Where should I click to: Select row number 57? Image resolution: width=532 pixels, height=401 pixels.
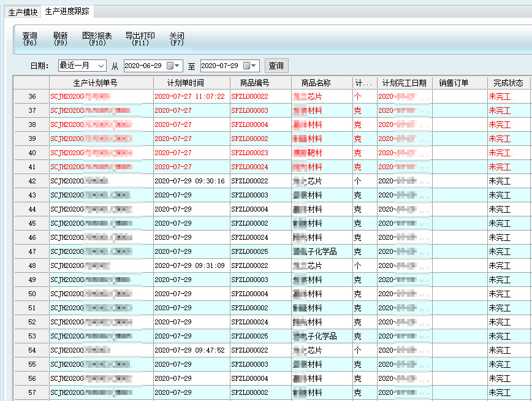coord(32,392)
